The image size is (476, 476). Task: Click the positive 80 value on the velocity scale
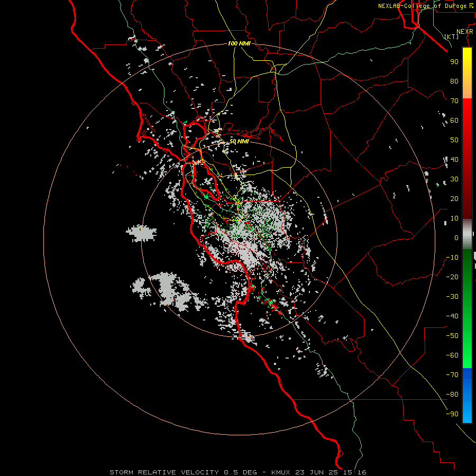click(x=454, y=81)
